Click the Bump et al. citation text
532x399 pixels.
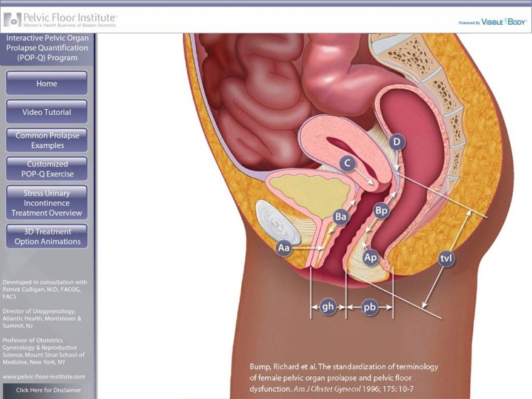pyautogui.click(x=344, y=378)
